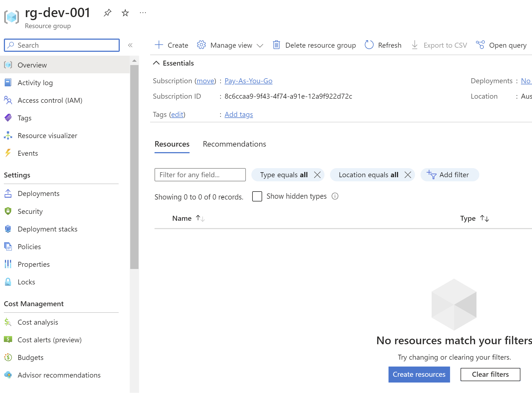Image resolution: width=532 pixels, height=393 pixels.
Task: Click the Clear filters button
Action: tap(490, 374)
